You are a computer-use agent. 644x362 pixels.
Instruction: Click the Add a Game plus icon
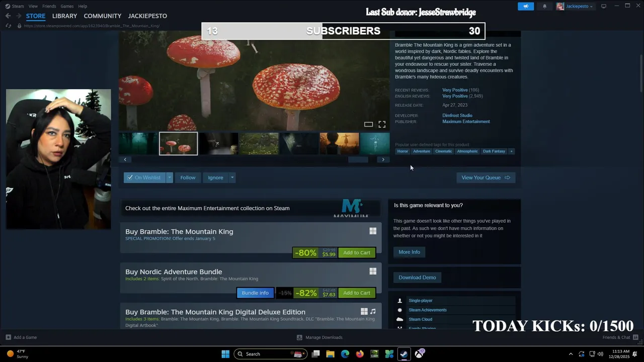click(8, 337)
